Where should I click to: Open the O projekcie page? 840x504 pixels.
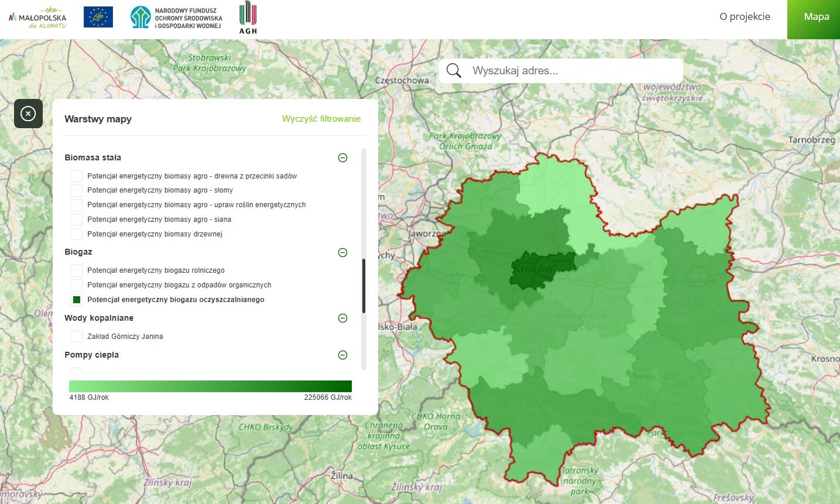[x=745, y=16]
